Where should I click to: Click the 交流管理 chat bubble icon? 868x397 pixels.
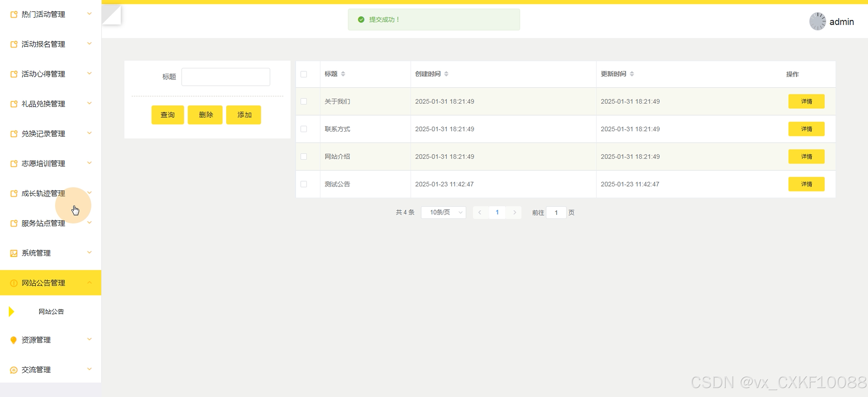click(14, 370)
